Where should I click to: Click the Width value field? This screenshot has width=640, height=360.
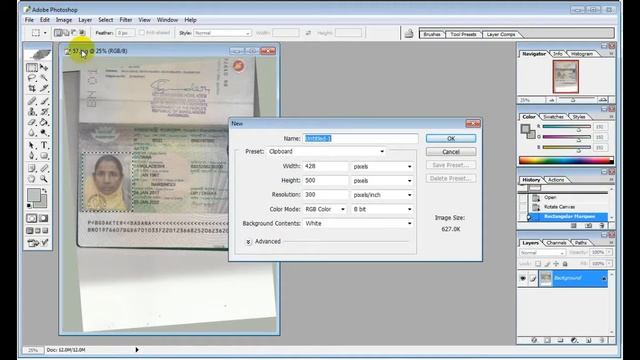tap(326, 167)
